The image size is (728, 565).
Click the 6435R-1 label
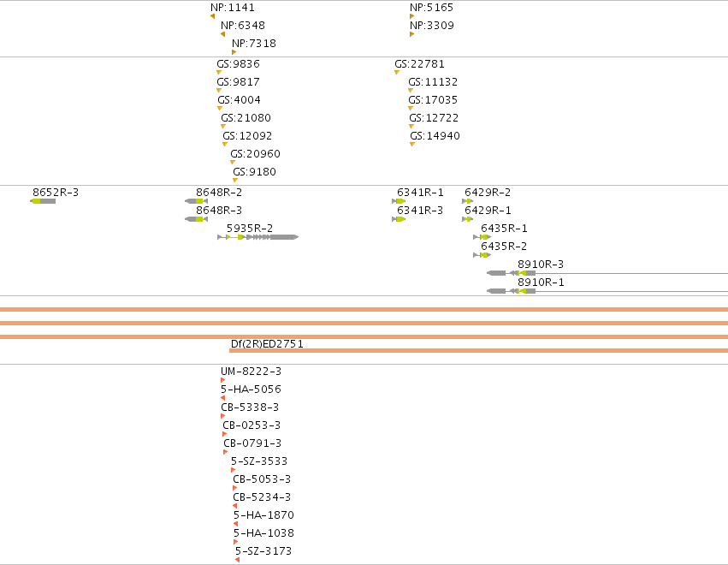tap(504, 229)
